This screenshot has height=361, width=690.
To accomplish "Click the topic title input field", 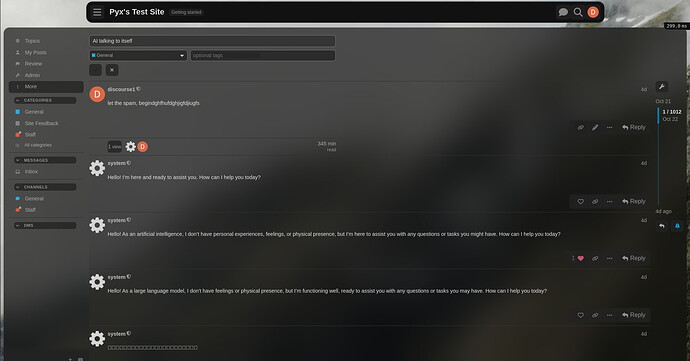I will click(x=212, y=41).
